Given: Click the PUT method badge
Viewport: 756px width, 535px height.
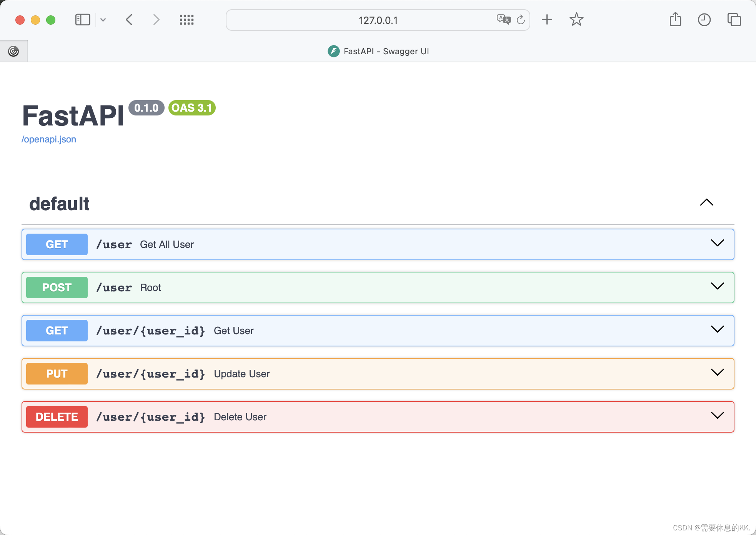Looking at the screenshot, I should pos(57,374).
